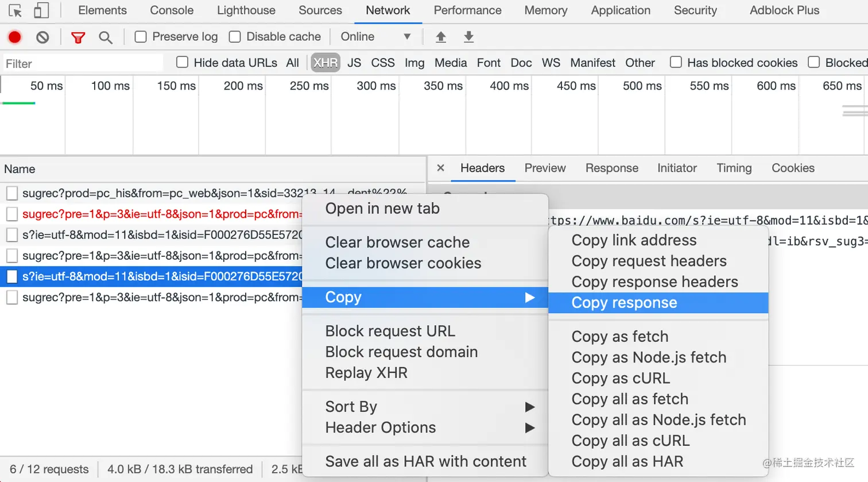Open the Online throttling dropdown

coord(376,37)
